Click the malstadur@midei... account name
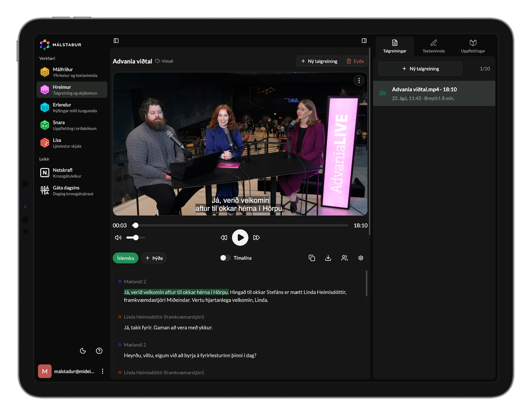Image resolution: width=532 pixels, height=416 pixels. pyautogui.click(x=74, y=371)
